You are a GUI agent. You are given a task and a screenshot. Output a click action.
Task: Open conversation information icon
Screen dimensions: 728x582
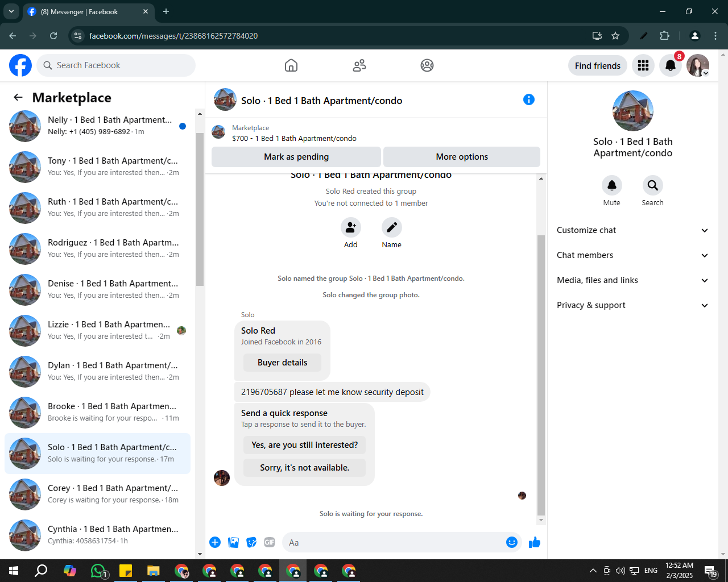click(529, 99)
